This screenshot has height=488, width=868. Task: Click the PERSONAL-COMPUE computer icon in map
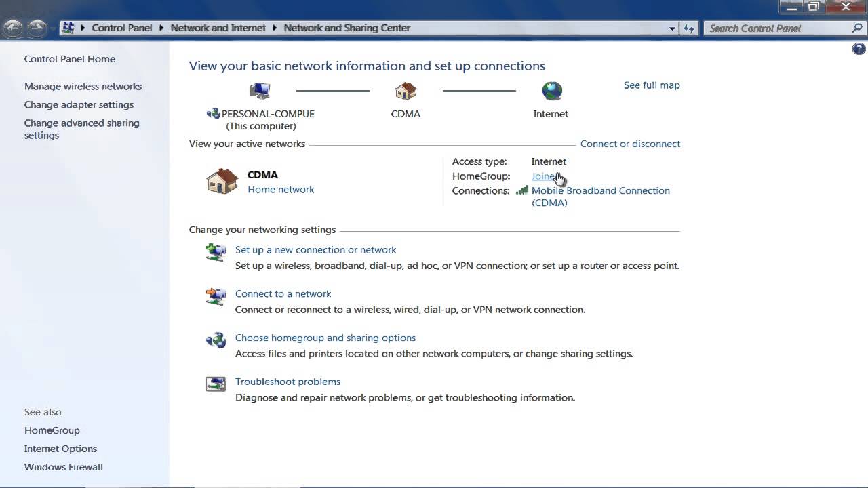tap(260, 90)
